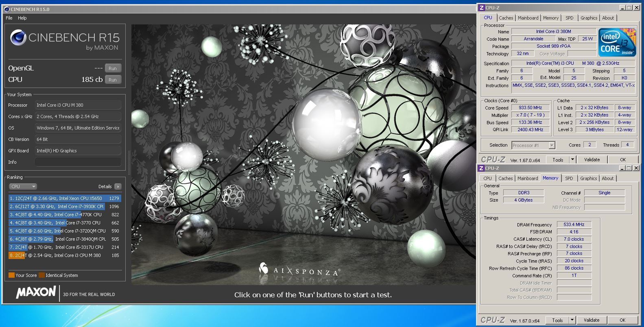
Task: Select your score row Core i3 M 380
Action: coord(65,255)
